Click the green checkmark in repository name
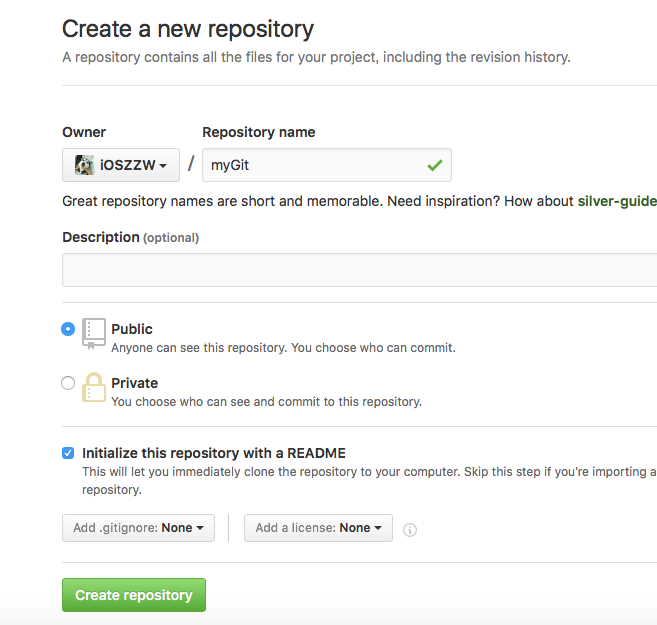The image size is (657, 625). [x=434, y=165]
